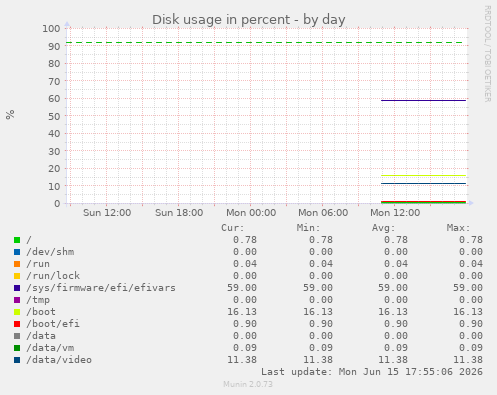497x395 pixels.
Task: Click the Avg: column header
Action: tap(383, 228)
